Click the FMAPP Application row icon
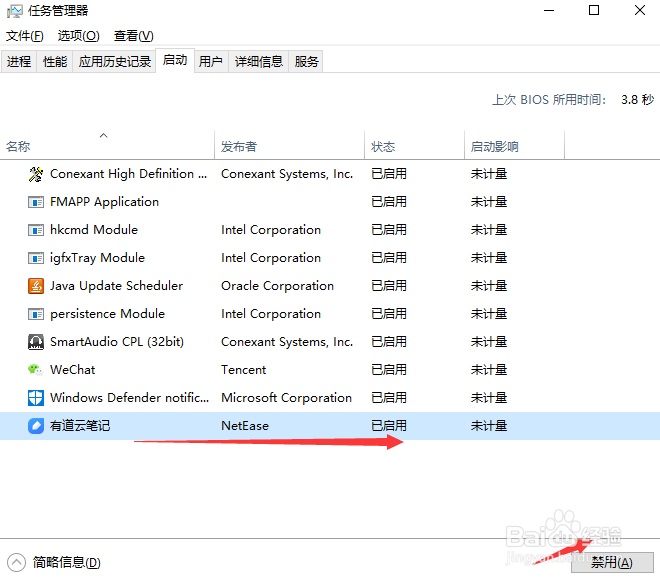Image resolution: width=660 pixels, height=580 pixels. [36, 202]
